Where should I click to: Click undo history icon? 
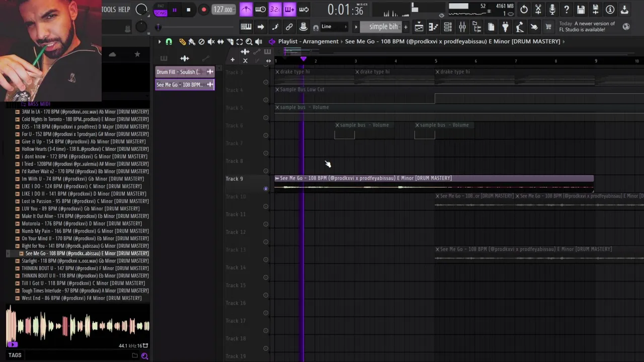pos(524,10)
